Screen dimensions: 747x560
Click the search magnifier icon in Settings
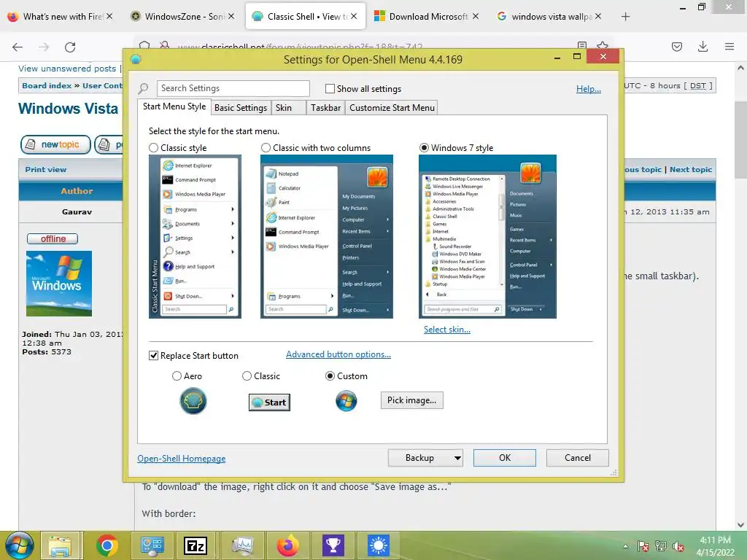point(143,88)
